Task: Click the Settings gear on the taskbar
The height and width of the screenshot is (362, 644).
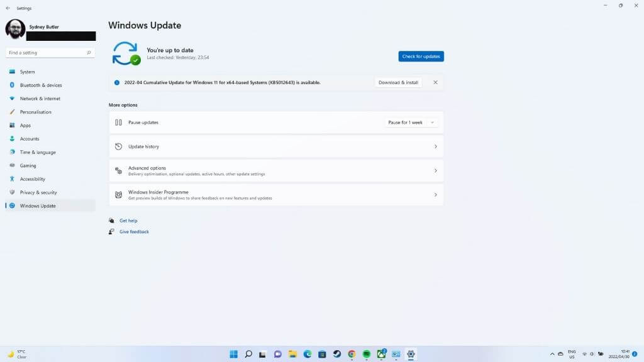Action: [411, 354]
